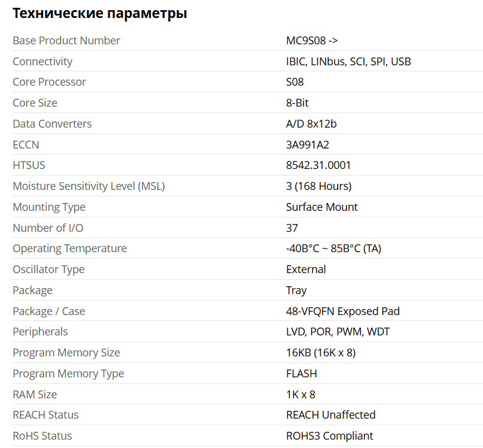This screenshot has width=483, height=448.
Task: Select the ROHS3 Compliant status value
Action: (x=330, y=436)
